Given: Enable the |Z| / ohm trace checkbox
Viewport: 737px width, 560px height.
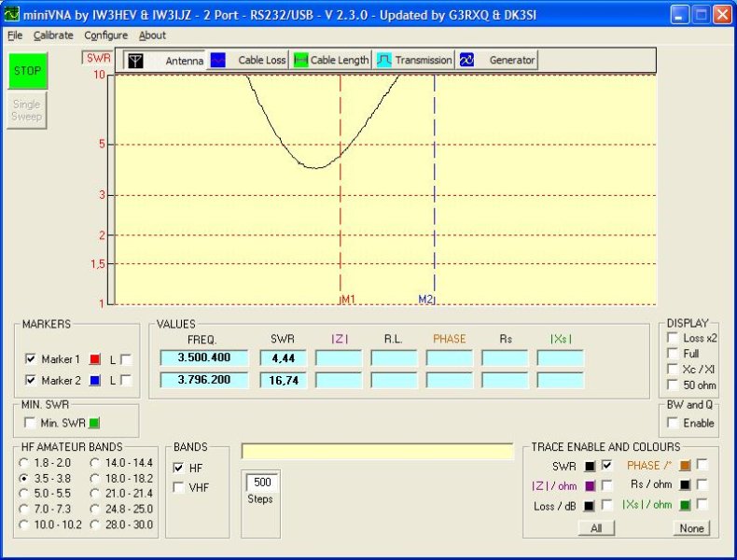Looking at the screenshot, I should coord(606,485).
